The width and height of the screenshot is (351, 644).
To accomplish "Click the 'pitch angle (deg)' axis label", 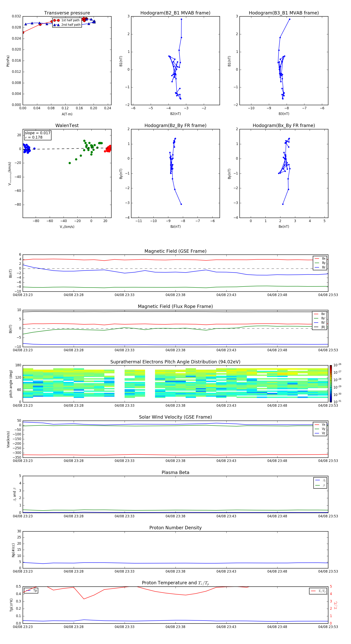I will click(11, 384).
